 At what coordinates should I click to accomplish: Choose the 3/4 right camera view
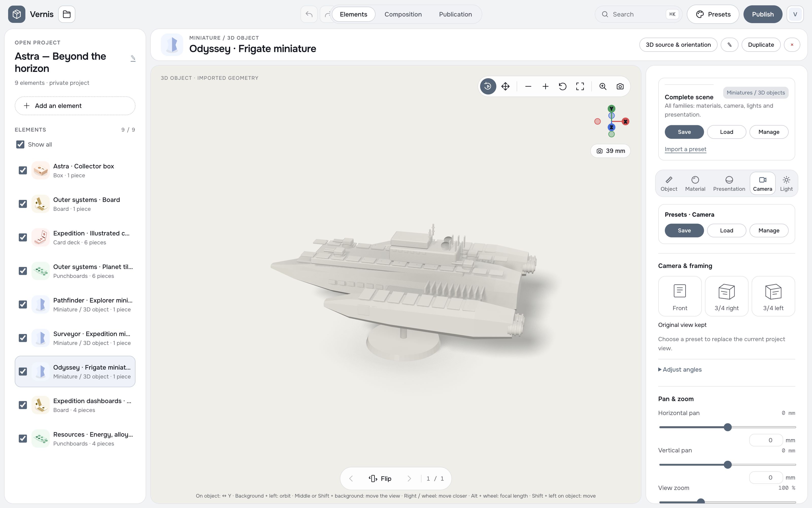coord(726,296)
